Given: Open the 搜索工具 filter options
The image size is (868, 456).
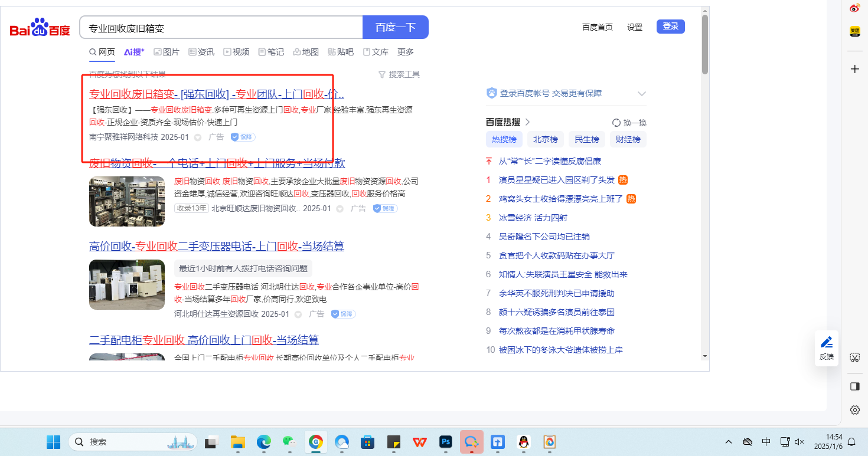Looking at the screenshot, I should [399, 74].
